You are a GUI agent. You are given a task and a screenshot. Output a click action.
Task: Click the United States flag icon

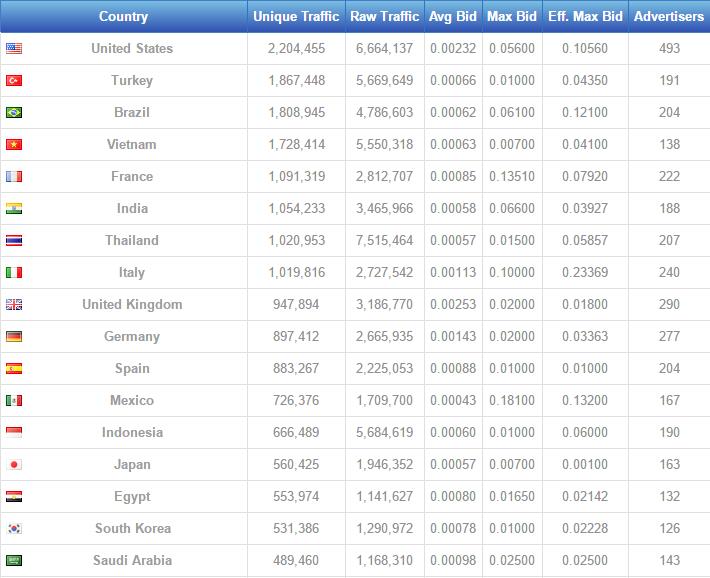(x=14, y=48)
